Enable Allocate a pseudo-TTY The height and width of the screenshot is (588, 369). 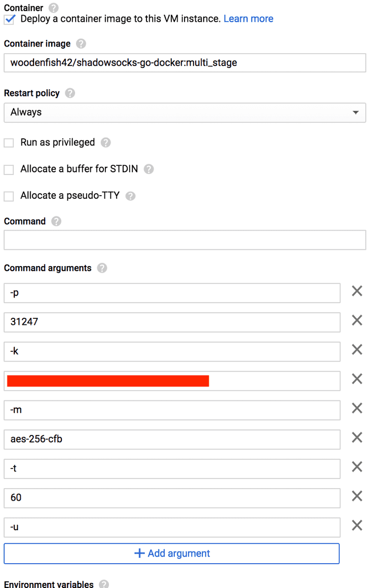8,196
